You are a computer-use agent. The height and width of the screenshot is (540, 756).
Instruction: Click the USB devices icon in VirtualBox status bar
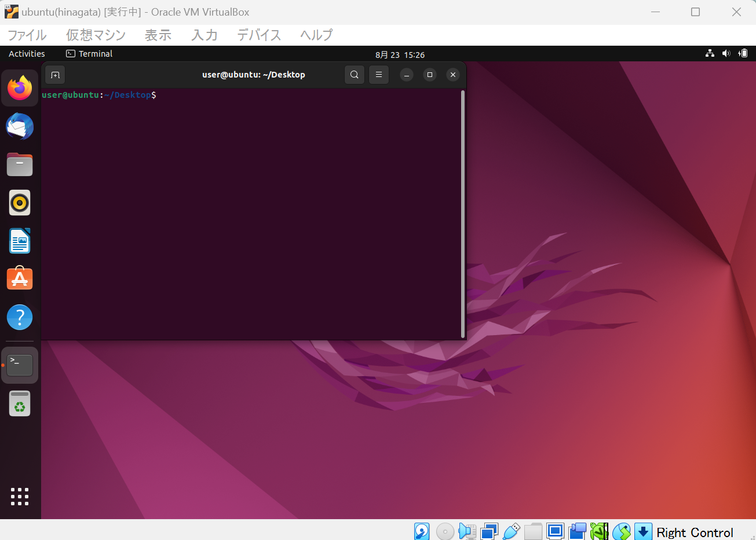tap(512, 531)
